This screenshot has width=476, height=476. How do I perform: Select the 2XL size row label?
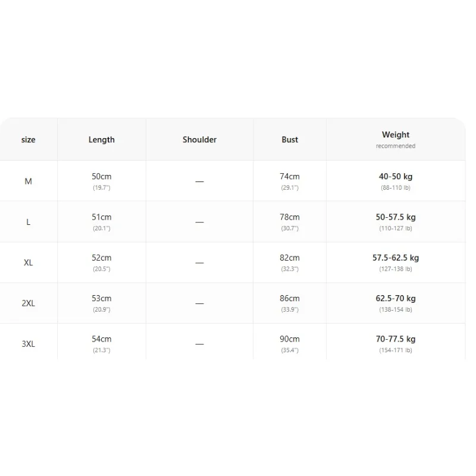(28, 303)
